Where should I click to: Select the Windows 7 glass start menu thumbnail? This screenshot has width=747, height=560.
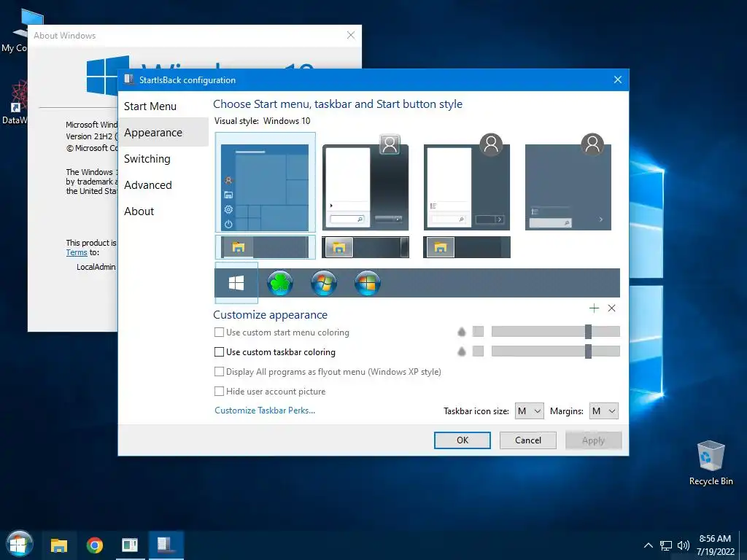(x=365, y=182)
